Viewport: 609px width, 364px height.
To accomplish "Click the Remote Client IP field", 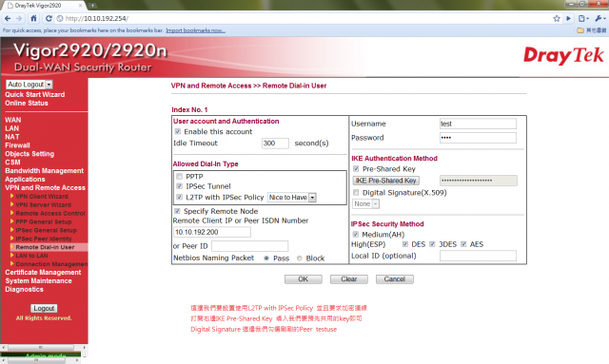I will 211,232.
